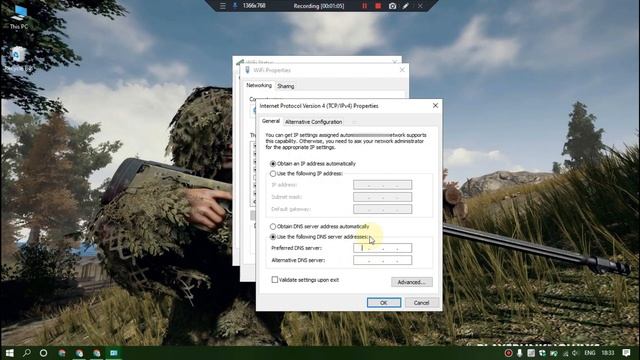Open the Action Center notification icon
640x360 pixels.
(x=627, y=353)
